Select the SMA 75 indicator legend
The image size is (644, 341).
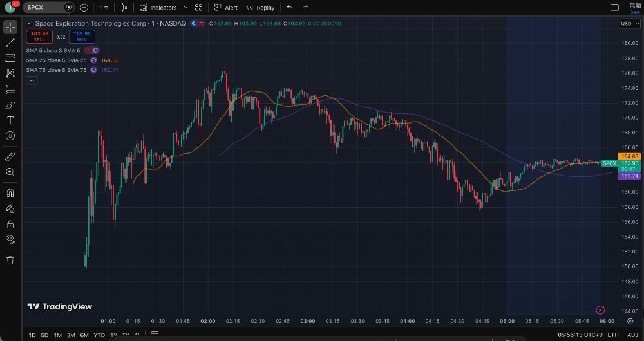pyautogui.click(x=56, y=70)
